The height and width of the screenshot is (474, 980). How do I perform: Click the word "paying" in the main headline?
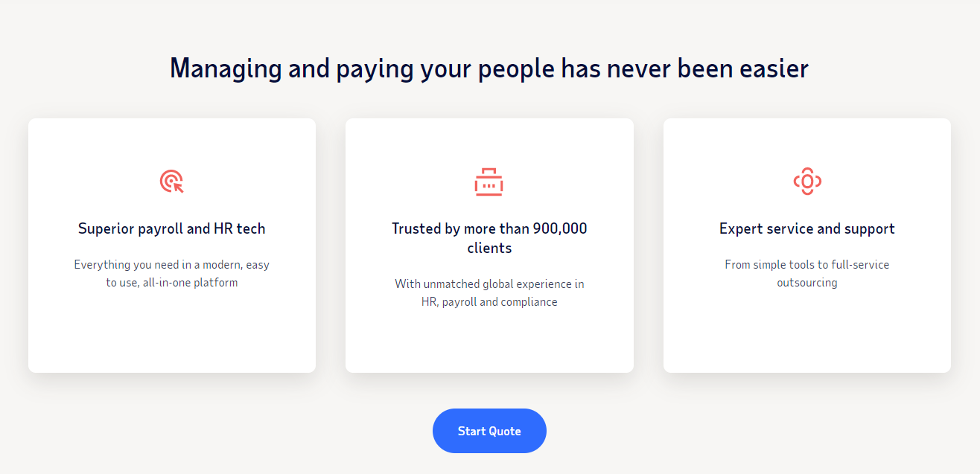(x=375, y=68)
